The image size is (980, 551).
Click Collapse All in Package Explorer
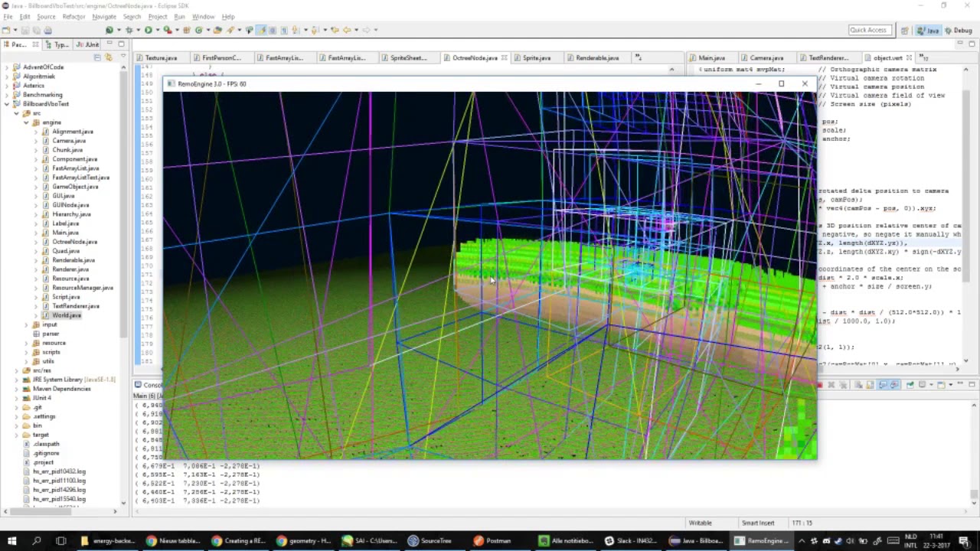[x=97, y=58]
